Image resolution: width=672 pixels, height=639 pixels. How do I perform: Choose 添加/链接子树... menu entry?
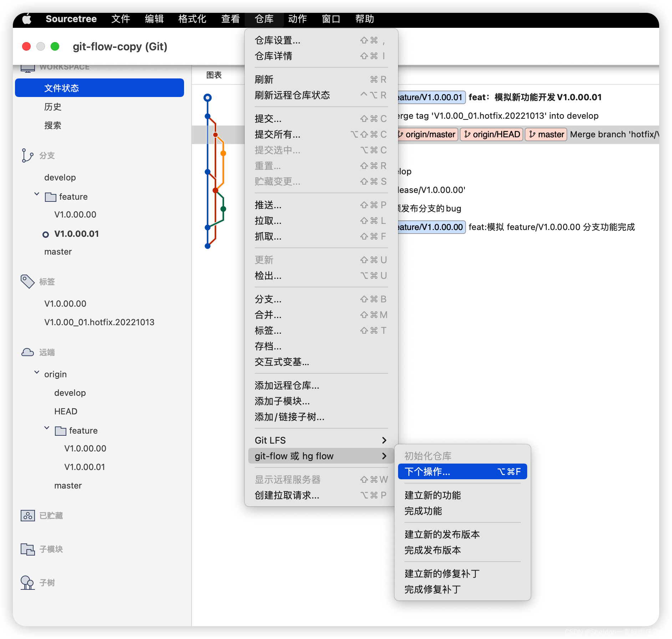point(321,417)
